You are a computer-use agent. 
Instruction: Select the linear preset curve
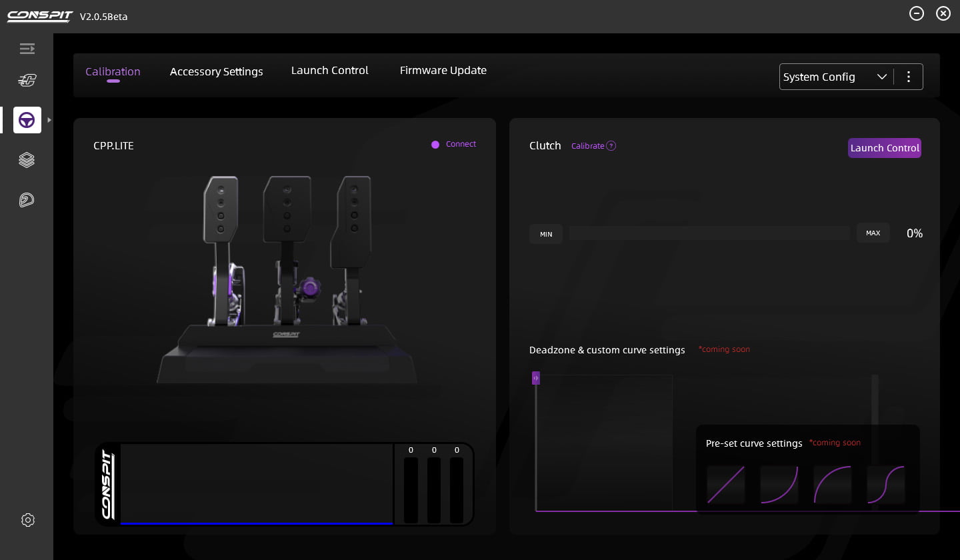click(725, 485)
